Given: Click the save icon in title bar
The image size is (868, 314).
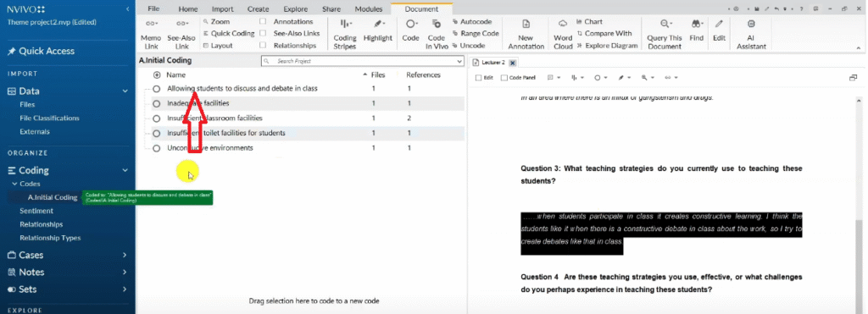Looking at the screenshot, I should (756, 8).
